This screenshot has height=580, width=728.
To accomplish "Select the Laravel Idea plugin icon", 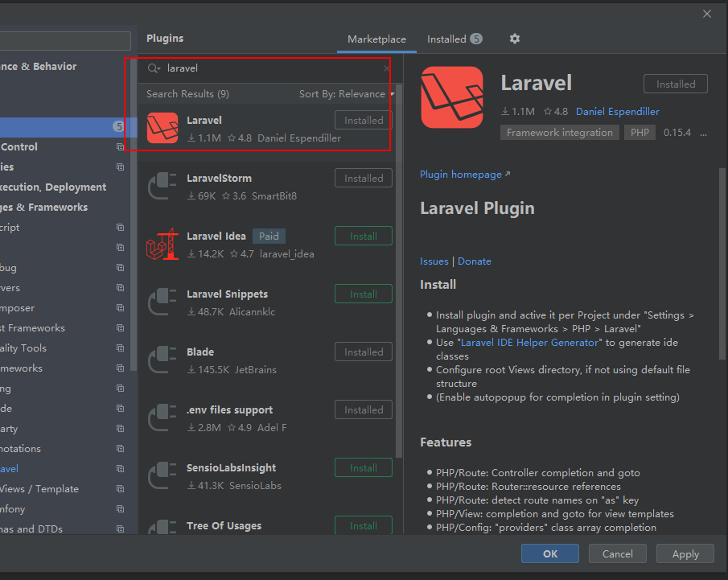I will coord(162,245).
